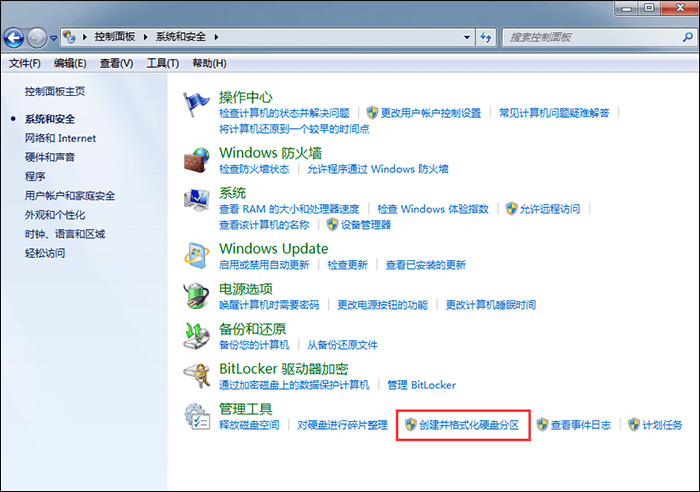Click the Windows 防火墙 brick wall icon
Image resolution: width=700 pixels, height=492 pixels.
point(196,160)
